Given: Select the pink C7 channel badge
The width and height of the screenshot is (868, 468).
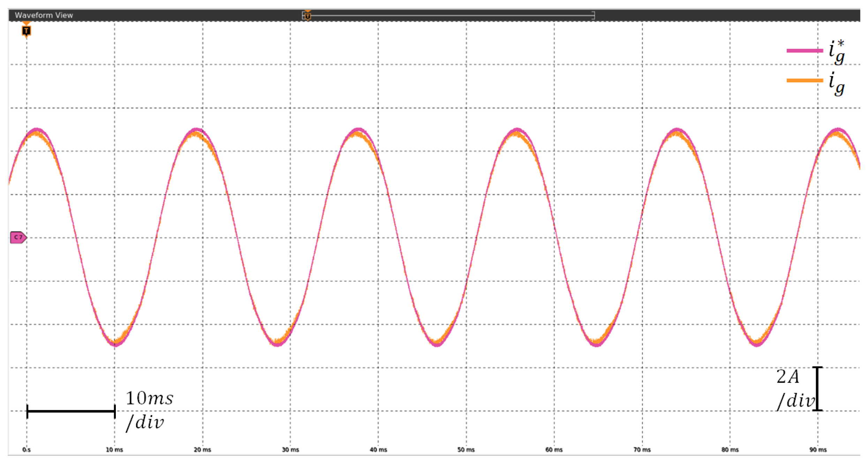Looking at the screenshot, I should coord(18,237).
